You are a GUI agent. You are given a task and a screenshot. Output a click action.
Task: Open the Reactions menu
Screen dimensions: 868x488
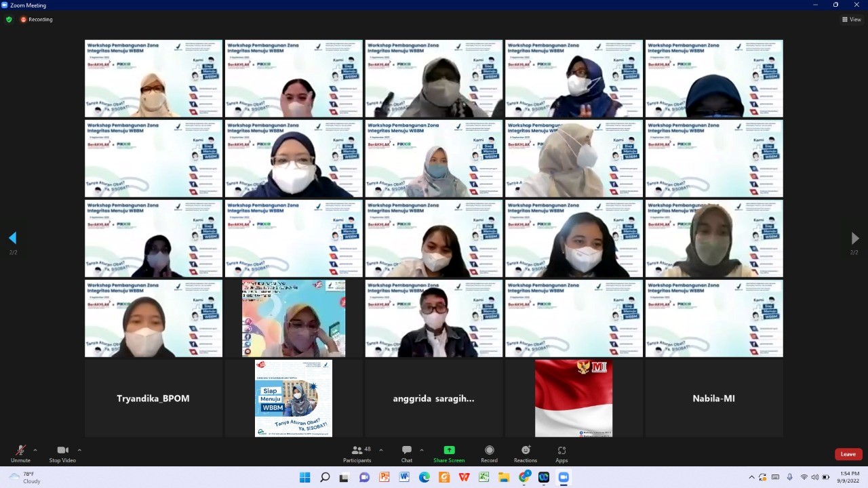[x=525, y=453]
